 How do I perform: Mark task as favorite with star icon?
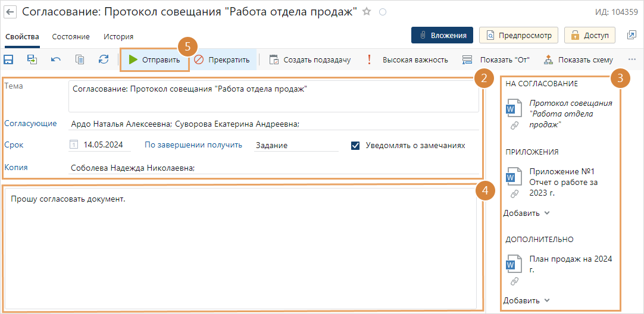pyautogui.click(x=367, y=12)
